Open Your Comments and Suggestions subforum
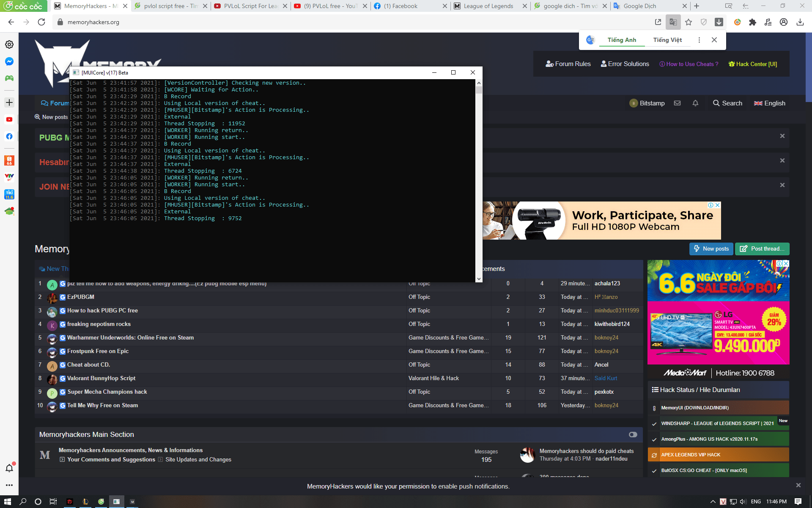 [x=111, y=459]
